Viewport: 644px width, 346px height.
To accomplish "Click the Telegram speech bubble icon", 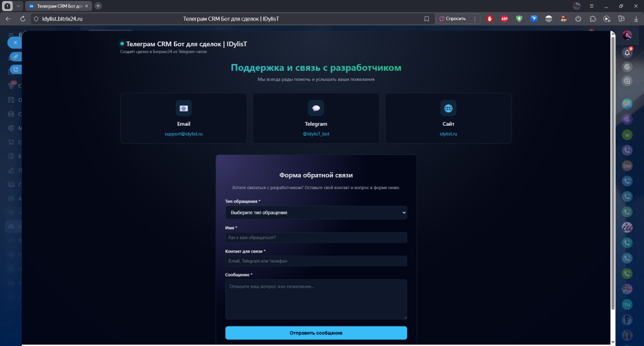I will tap(316, 108).
